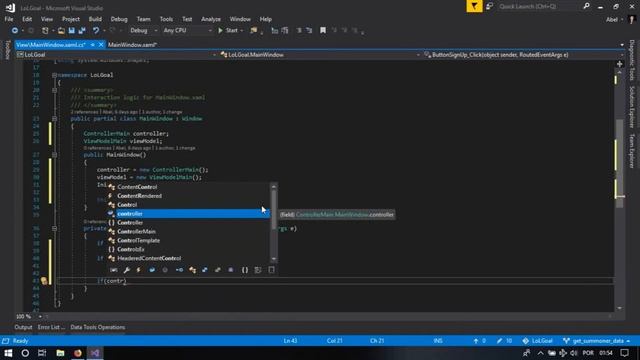Open the Debug configuration dropdown
The height and width of the screenshot is (360, 640).
point(143,31)
